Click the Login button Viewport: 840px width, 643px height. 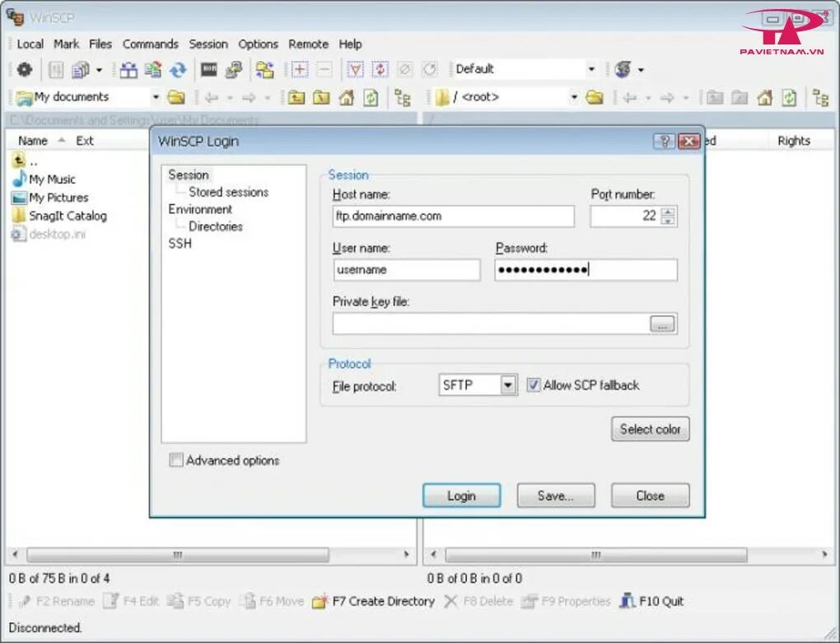(x=461, y=496)
